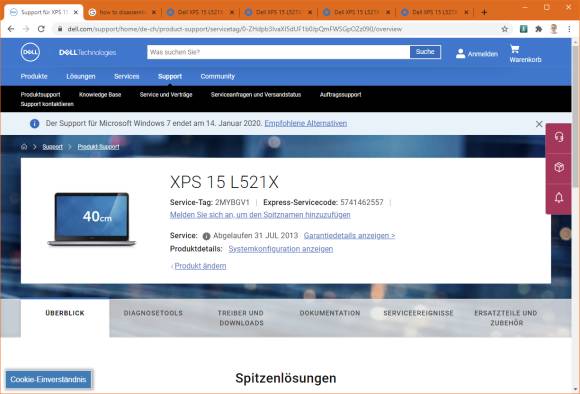Open Serviceanfragen und Versandstatus
The image size is (580, 394).
(x=256, y=95)
